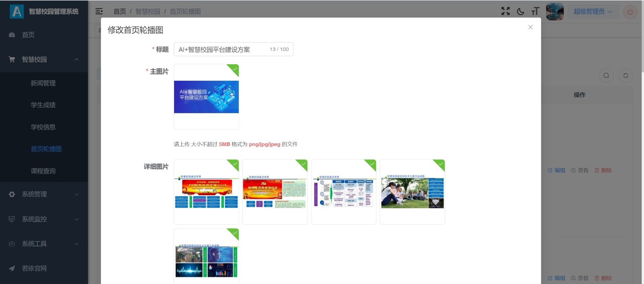Open 首页 dashboard in sidebar
This screenshot has height=284, width=644.
tap(44, 35)
